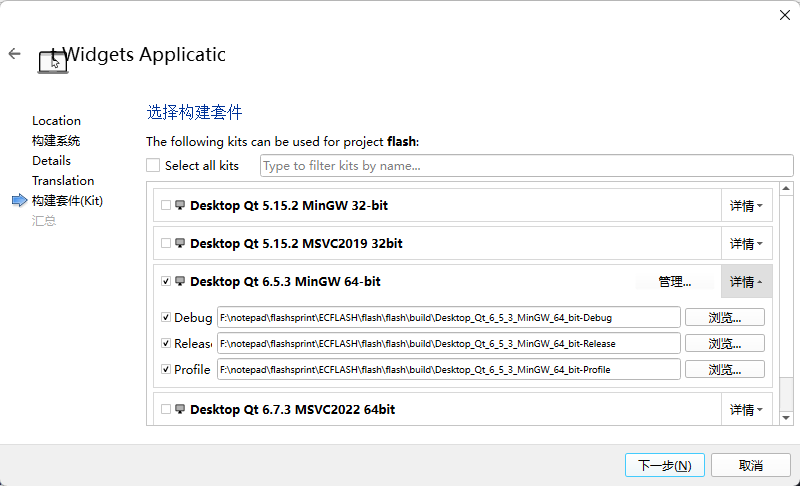The width and height of the screenshot is (800, 486).
Task: Click the wizard window icon beside the title
Action: [53, 63]
